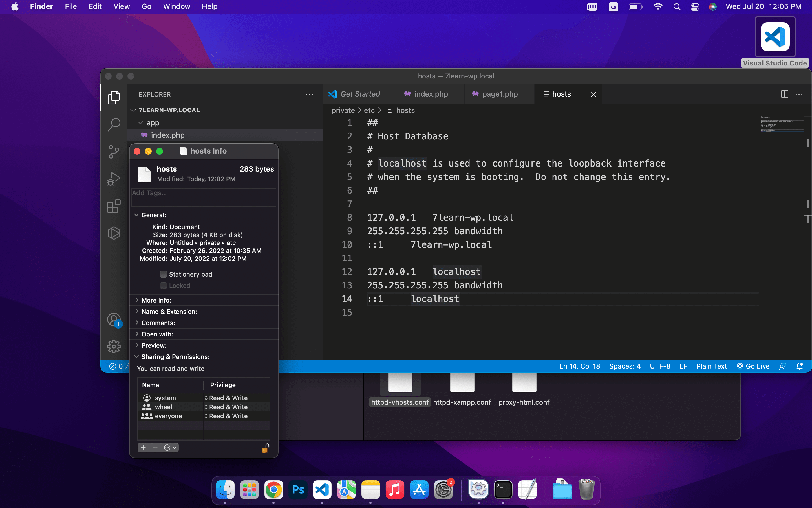Open the action menu in the permissions footer
Viewport: 812px width, 508px height.
coord(171,448)
